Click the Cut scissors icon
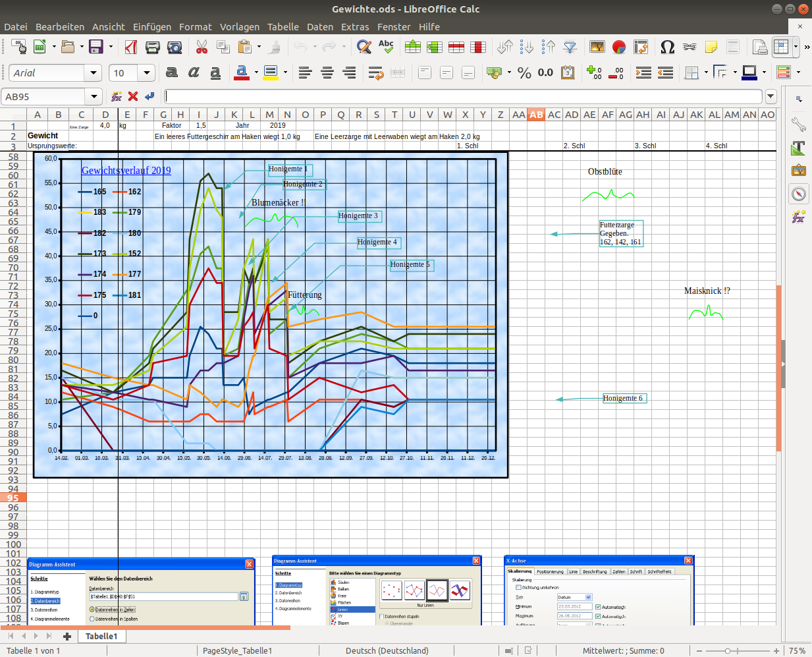The width and height of the screenshot is (812, 657). (x=202, y=47)
